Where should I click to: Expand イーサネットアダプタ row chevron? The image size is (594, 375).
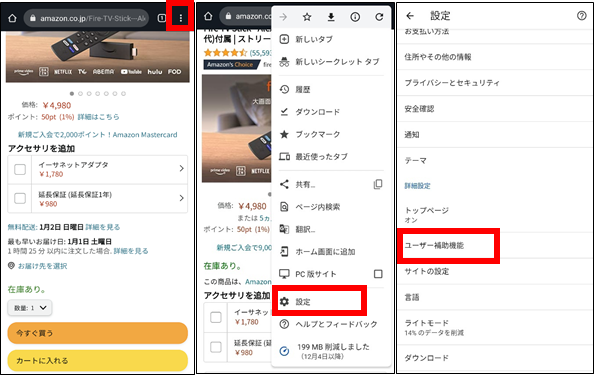181,169
